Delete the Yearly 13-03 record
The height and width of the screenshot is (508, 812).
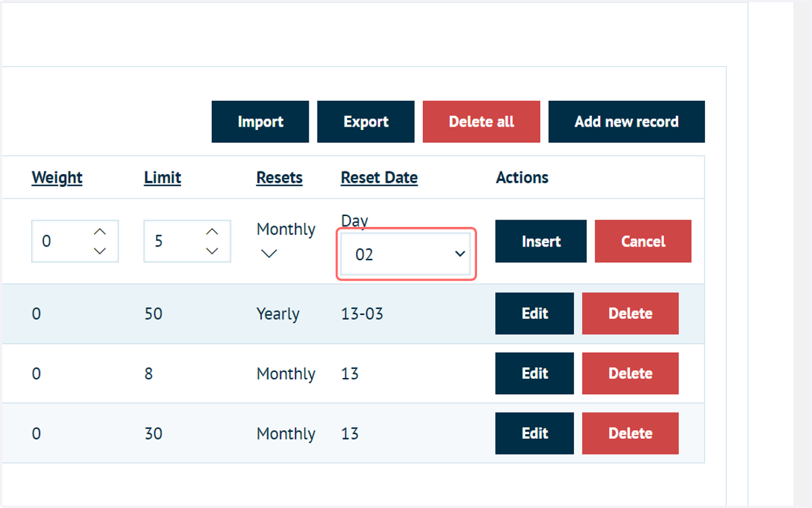630,314
